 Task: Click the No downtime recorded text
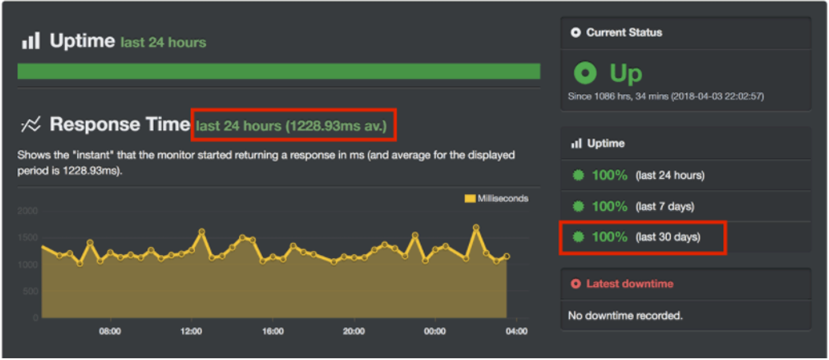pyautogui.click(x=625, y=316)
